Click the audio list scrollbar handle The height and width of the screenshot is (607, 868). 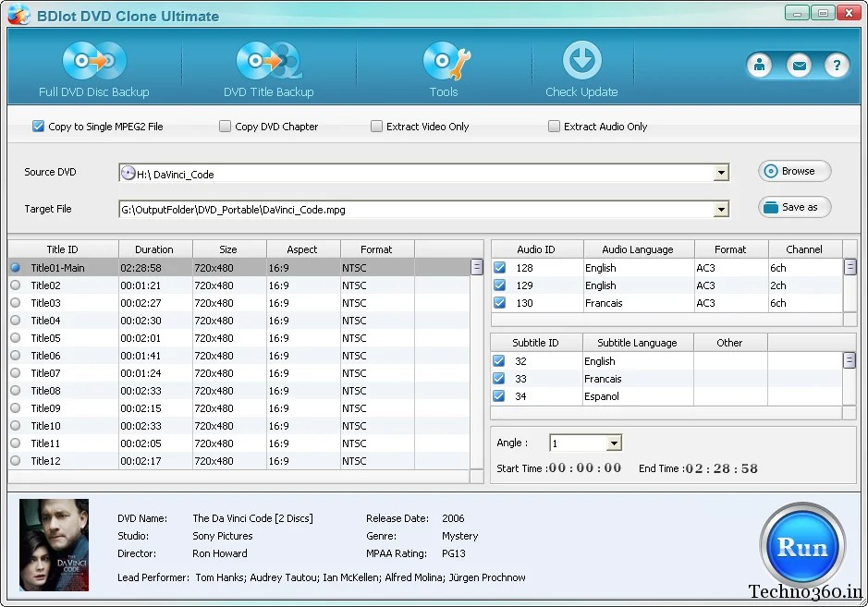point(850,268)
